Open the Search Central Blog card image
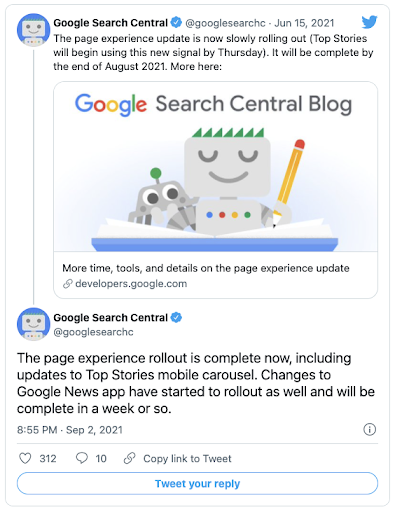395x512 pixels. [x=216, y=167]
